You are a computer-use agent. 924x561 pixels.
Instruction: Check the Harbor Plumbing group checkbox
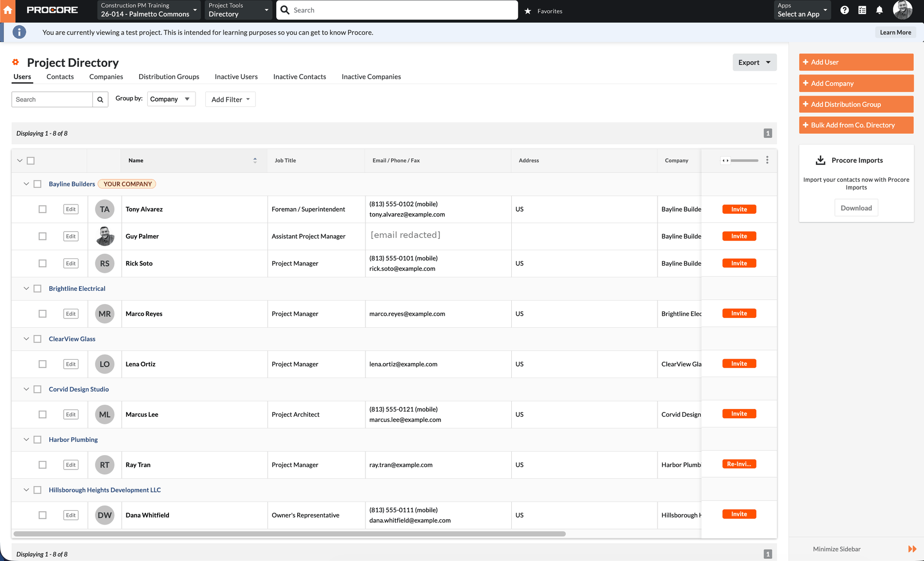[37, 440]
